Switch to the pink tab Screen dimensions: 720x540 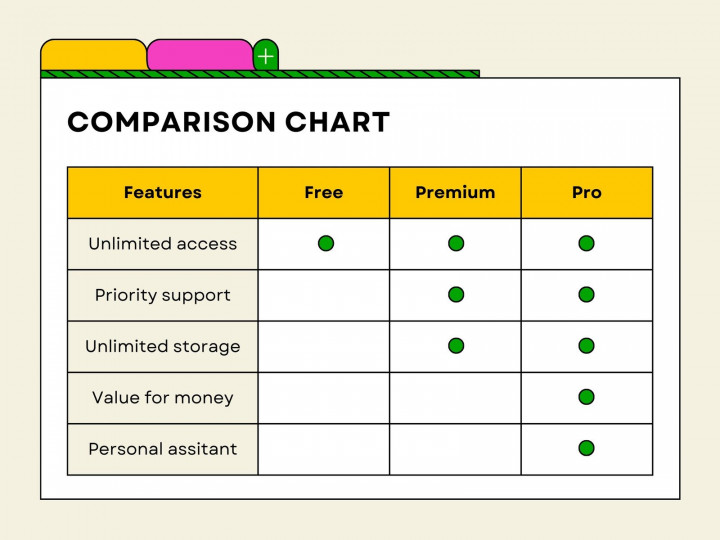pyautogui.click(x=200, y=56)
